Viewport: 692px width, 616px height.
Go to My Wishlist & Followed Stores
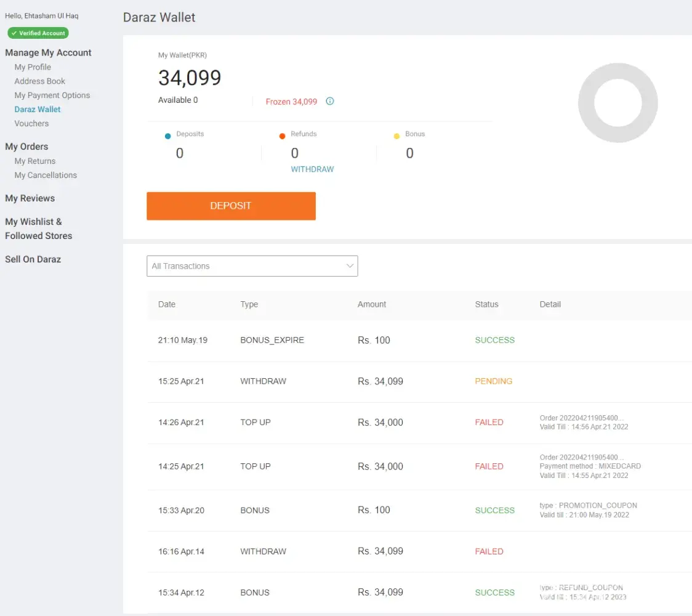tap(38, 229)
